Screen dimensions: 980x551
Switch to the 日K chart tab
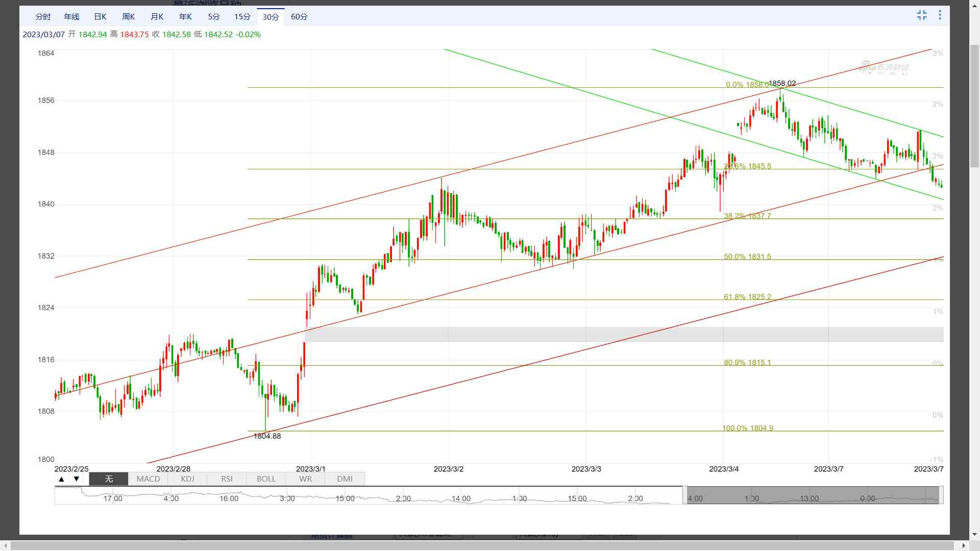pos(100,17)
